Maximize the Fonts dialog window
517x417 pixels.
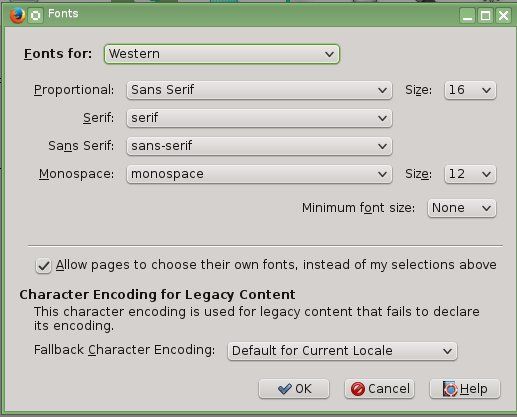[485, 15]
